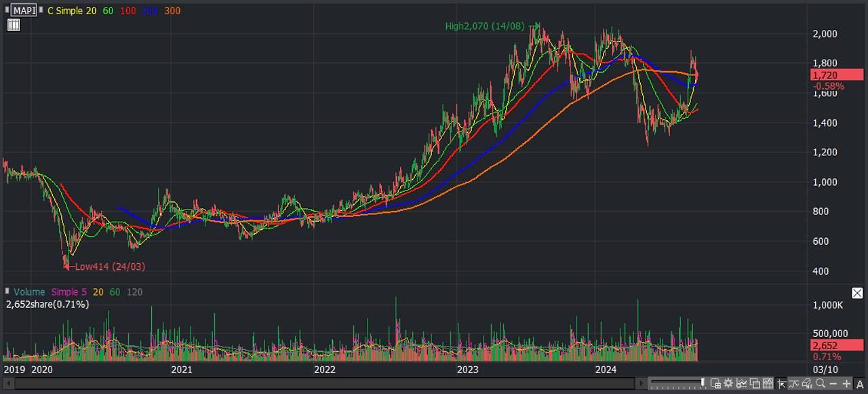
Task: Click the 2022 year label on axis
Action: coord(324,370)
